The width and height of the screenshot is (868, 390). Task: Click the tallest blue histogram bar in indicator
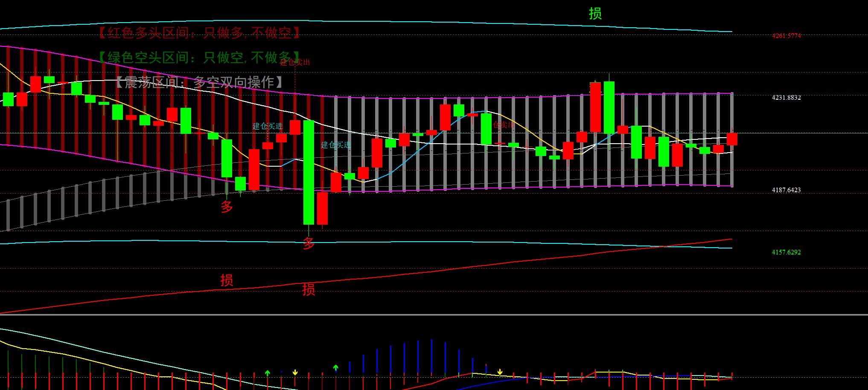pos(431,357)
